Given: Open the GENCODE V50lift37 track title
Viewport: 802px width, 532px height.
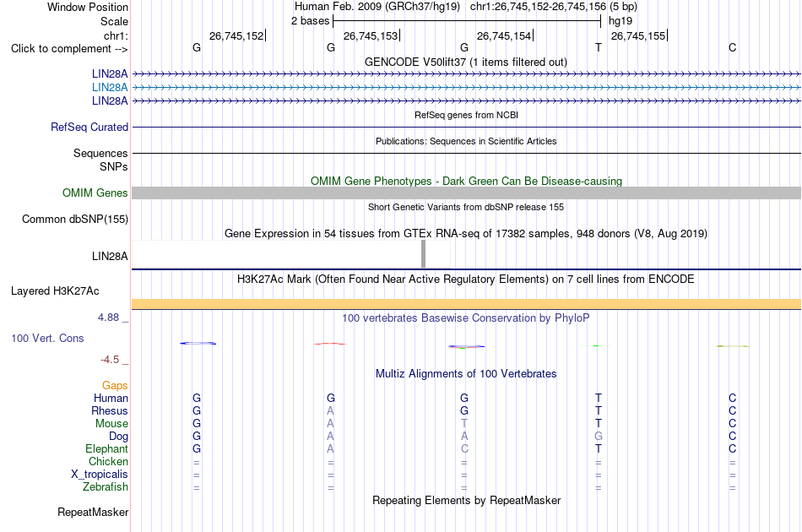Looking at the screenshot, I should tap(466, 62).
